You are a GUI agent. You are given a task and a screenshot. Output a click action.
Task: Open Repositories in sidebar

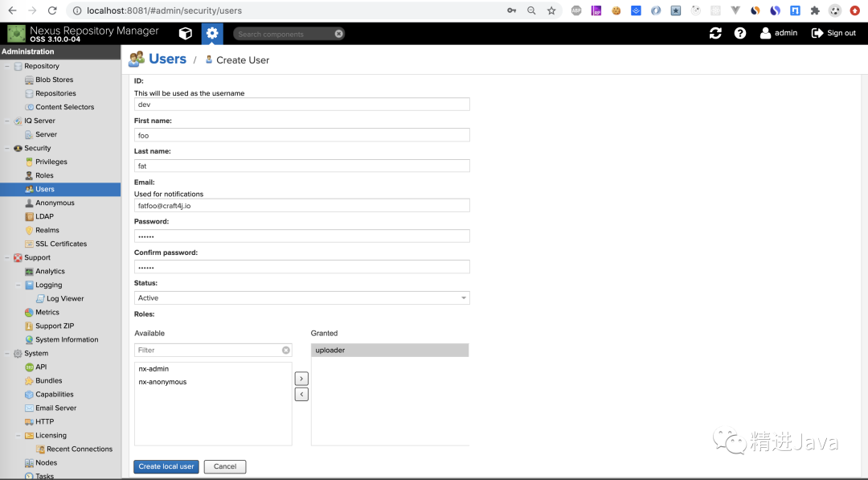point(55,93)
